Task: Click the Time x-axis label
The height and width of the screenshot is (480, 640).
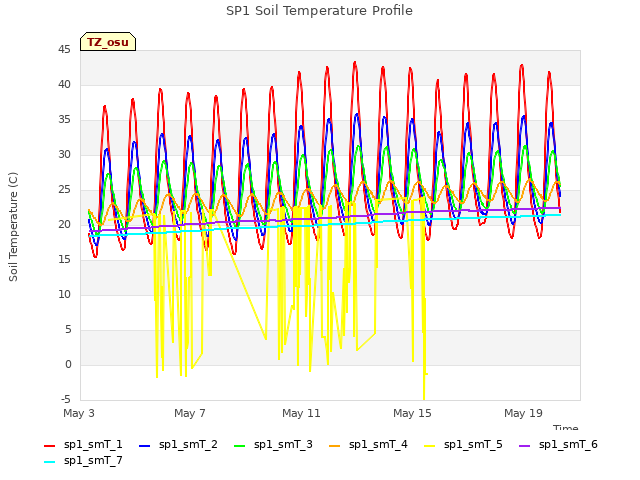Action: point(565,427)
